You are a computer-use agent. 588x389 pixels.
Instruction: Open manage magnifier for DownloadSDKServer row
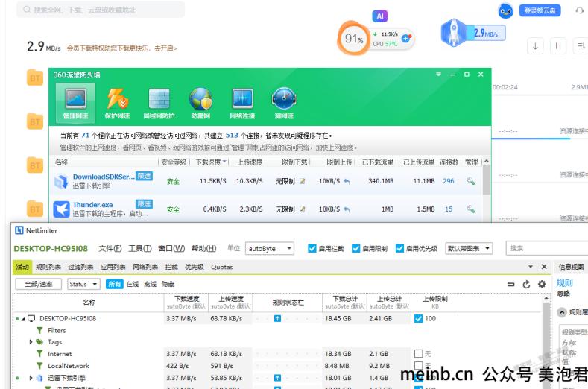pyautogui.click(x=471, y=181)
